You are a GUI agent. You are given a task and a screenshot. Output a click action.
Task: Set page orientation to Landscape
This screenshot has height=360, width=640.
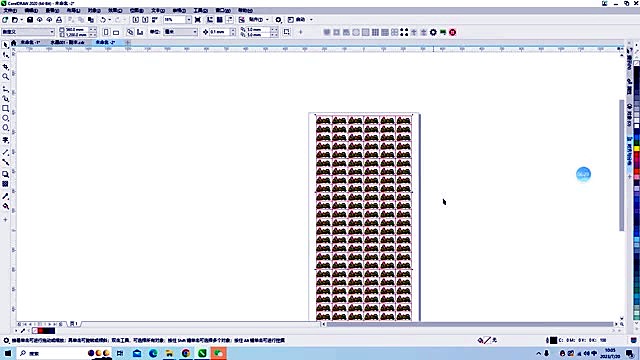click(x=116, y=32)
